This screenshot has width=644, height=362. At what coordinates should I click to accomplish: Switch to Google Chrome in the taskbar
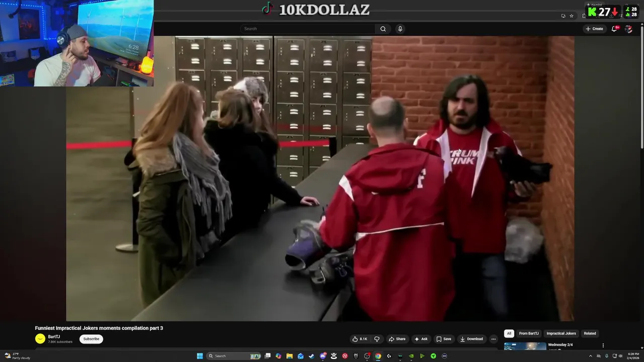378,356
